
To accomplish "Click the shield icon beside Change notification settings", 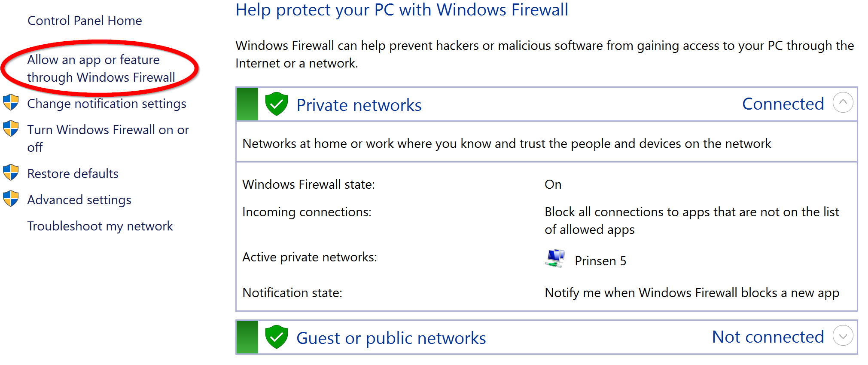I will [x=11, y=102].
